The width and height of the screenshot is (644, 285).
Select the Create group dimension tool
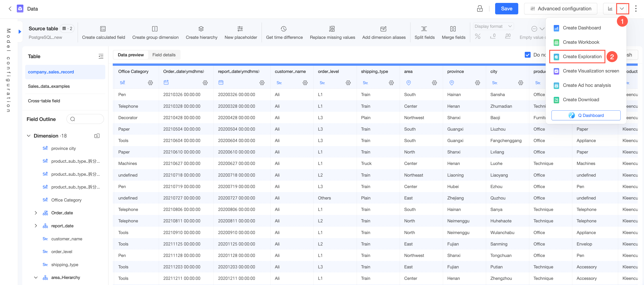tap(155, 33)
